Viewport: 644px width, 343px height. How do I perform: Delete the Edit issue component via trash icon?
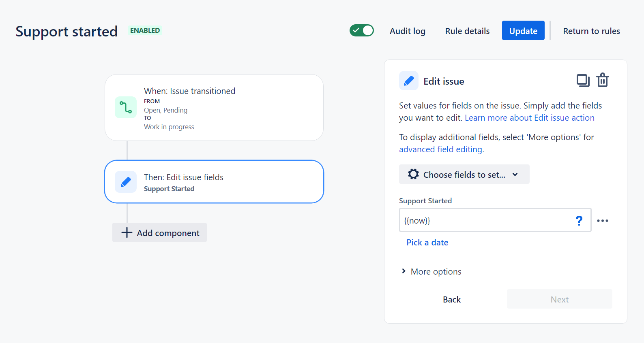click(x=603, y=81)
